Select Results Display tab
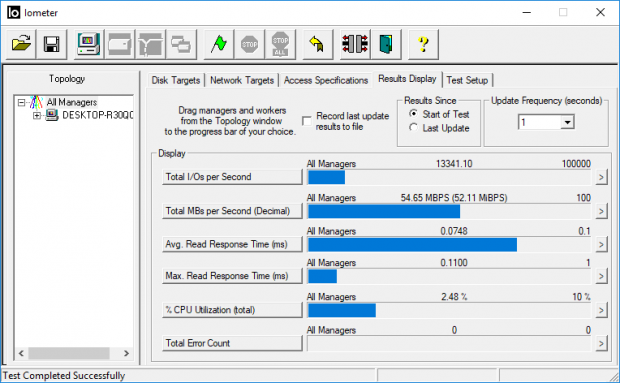 pyautogui.click(x=407, y=79)
